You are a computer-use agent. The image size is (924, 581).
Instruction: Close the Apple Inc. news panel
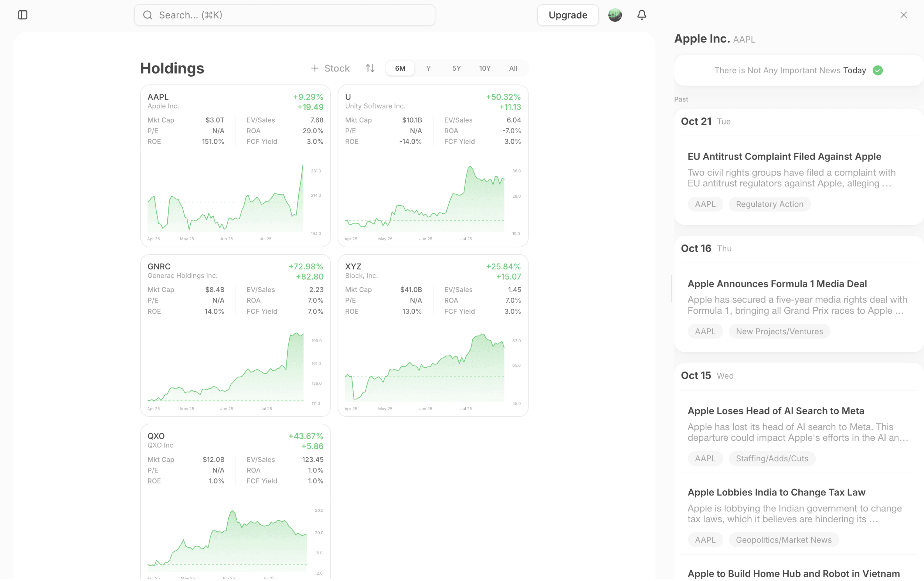903,15
